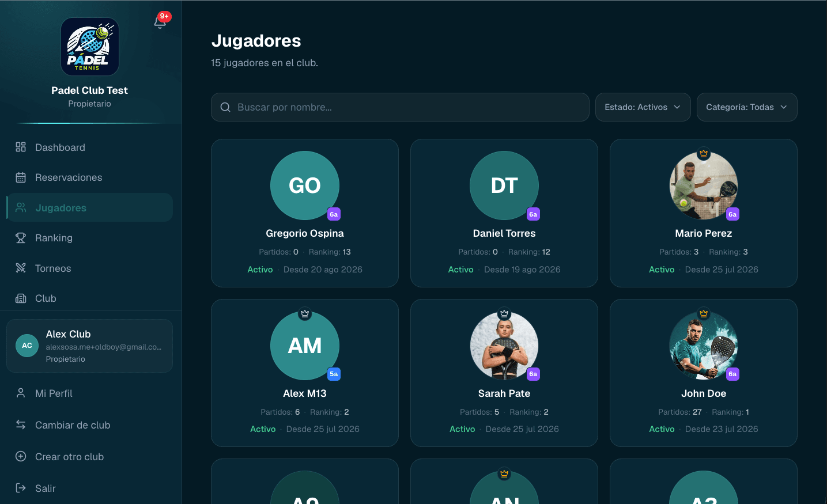
Task: Open the Gregorio Ospina GO avatar
Action: click(305, 185)
